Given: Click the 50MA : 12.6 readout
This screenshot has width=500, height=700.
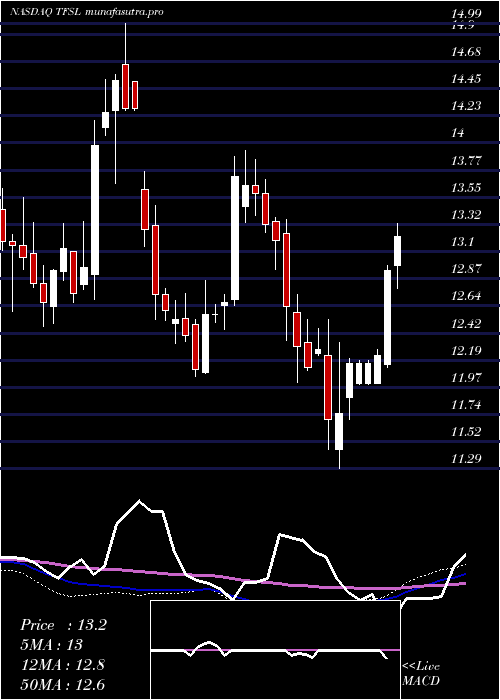Looking at the screenshot, I should coord(63,685).
